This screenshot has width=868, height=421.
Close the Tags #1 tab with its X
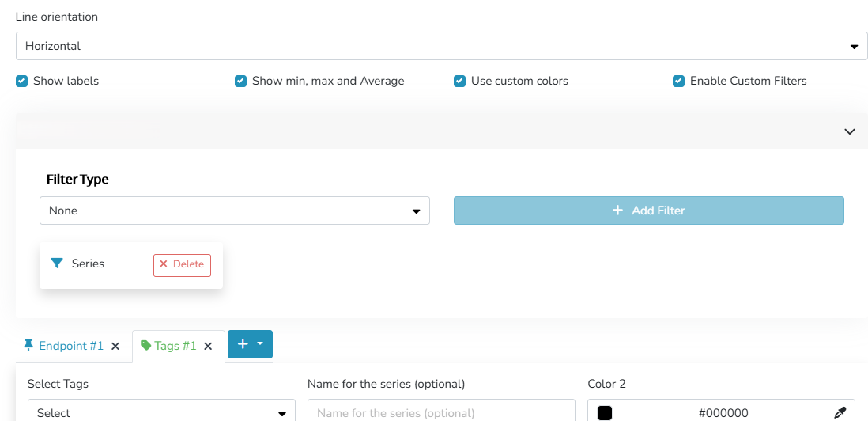pos(208,346)
